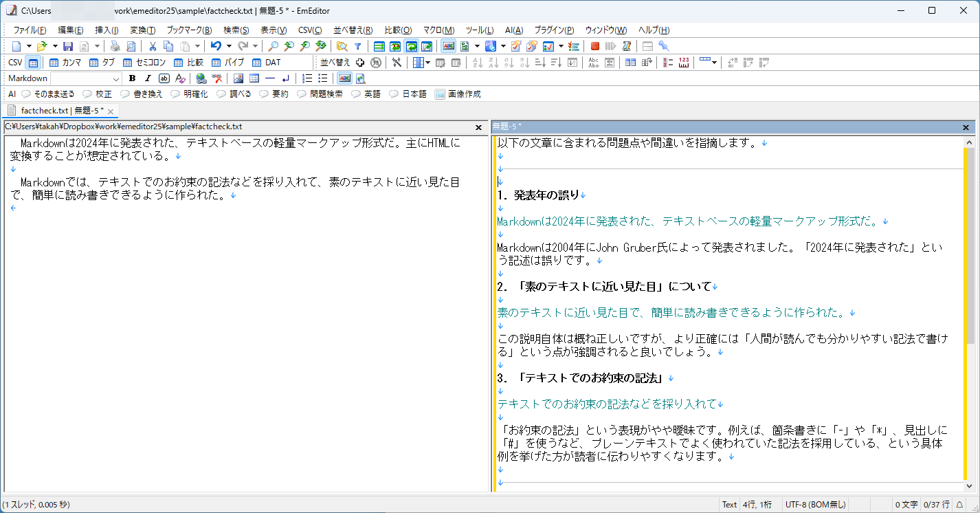Create a numbered list

pos(307,78)
